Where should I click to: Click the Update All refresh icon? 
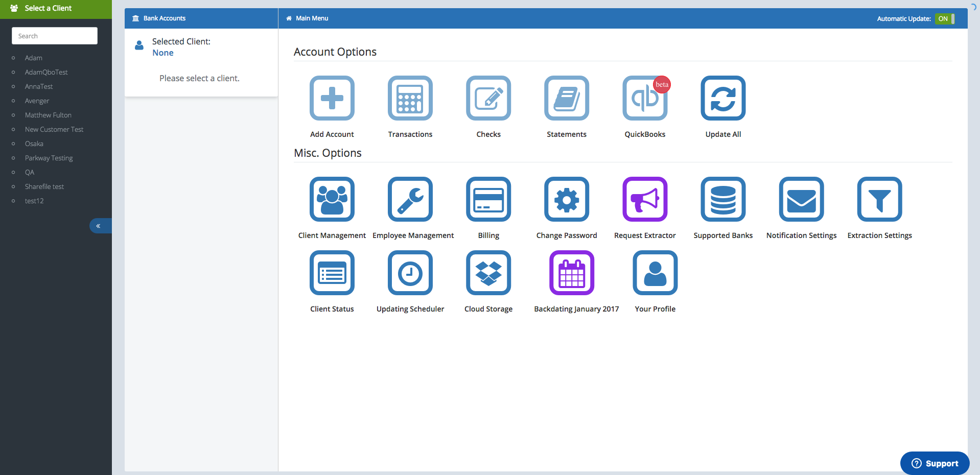722,98
